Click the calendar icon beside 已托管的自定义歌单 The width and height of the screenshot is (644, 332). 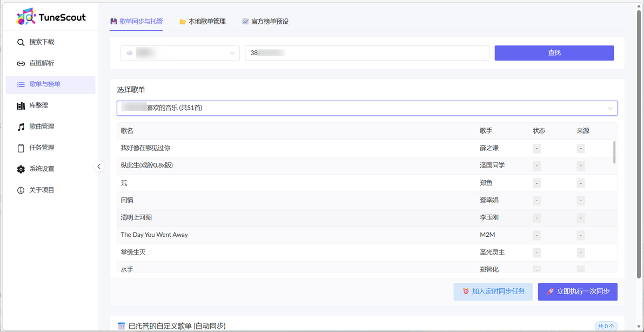(x=121, y=326)
